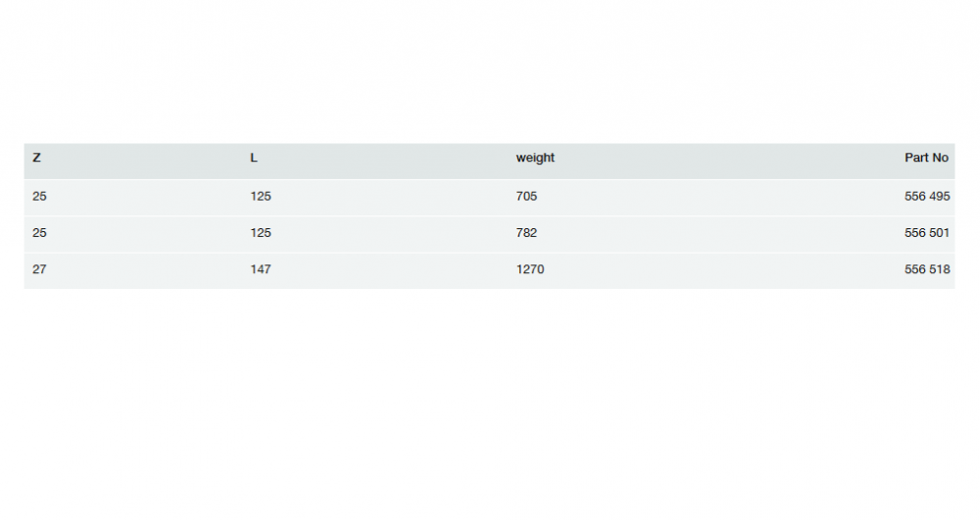Click L value 125 in the 705 weight row
Viewport: 980px width, 520px height.
(x=261, y=197)
